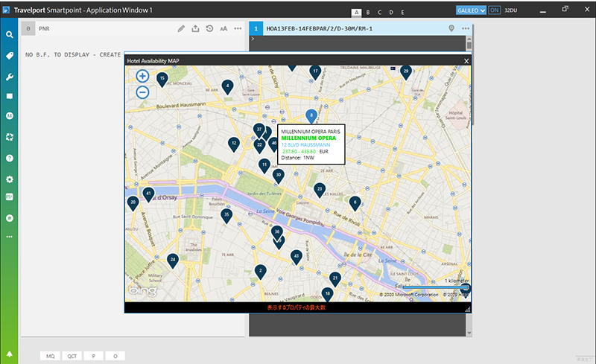Select hotel pin 15 on map
This screenshot has height=364, width=596.
[x=162, y=79]
